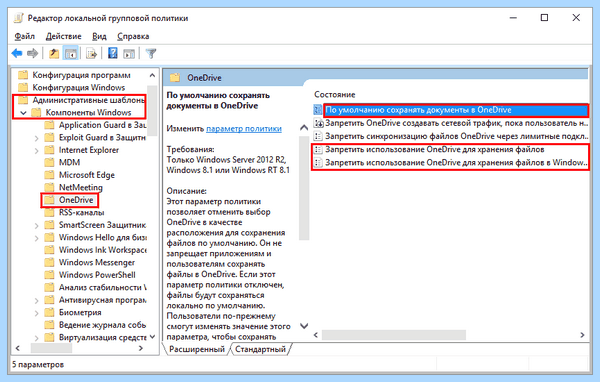Click icon of 'Запретить синхронизацию файлов OneDrive'
This screenshot has height=382, width=600.
coord(318,136)
